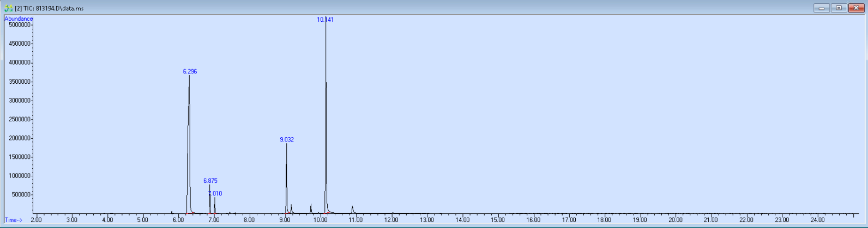This screenshot has height=228, width=868.
Task: Click the small unlabeled peak near 9.75 minutes
Action: [x=311, y=207]
